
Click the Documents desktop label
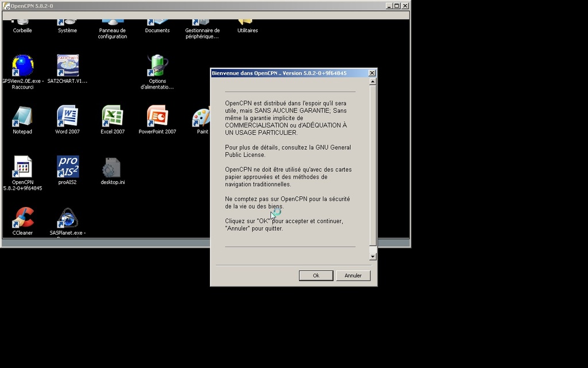157,30
